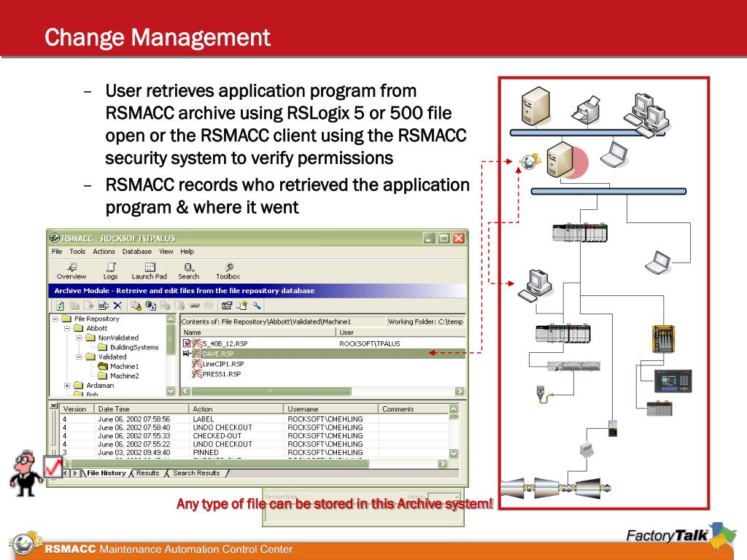Viewport: 747px width, 560px height.
Task: Open the Overview toolbar icon
Action: (x=71, y=271)
